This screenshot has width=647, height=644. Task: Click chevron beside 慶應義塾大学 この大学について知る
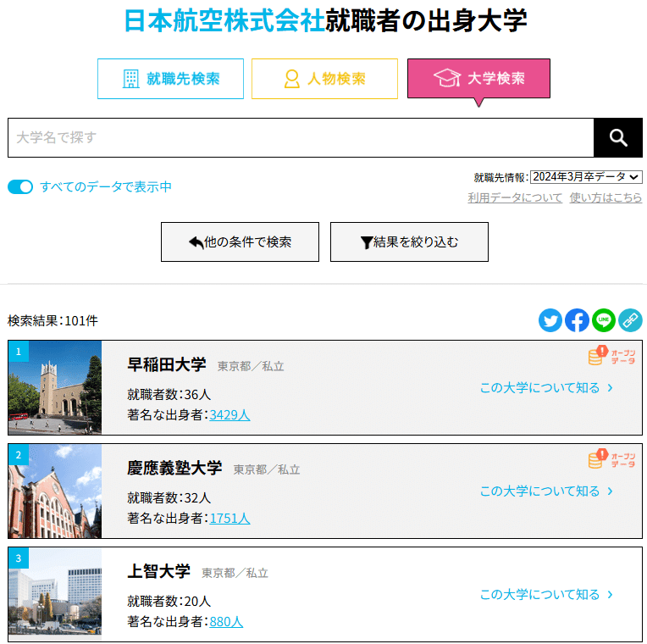pyautogui.click(x=611, y=491)
